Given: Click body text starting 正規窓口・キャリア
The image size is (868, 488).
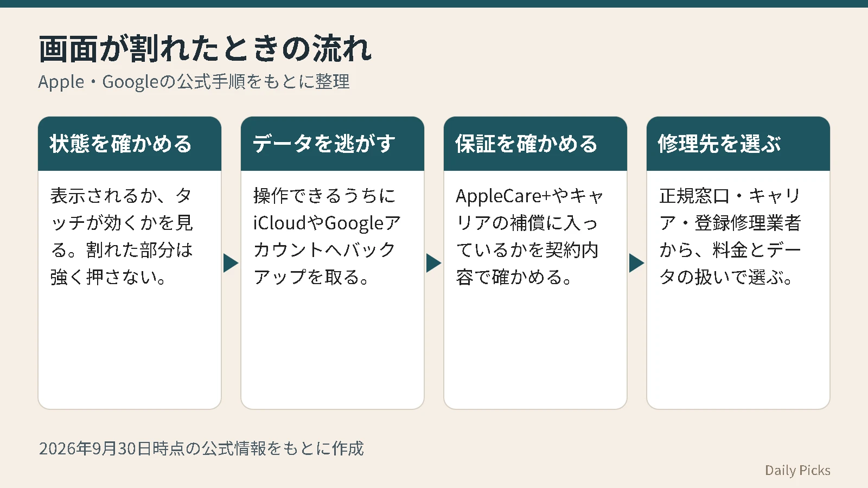Looking at the screenshot, I should 730,236.
